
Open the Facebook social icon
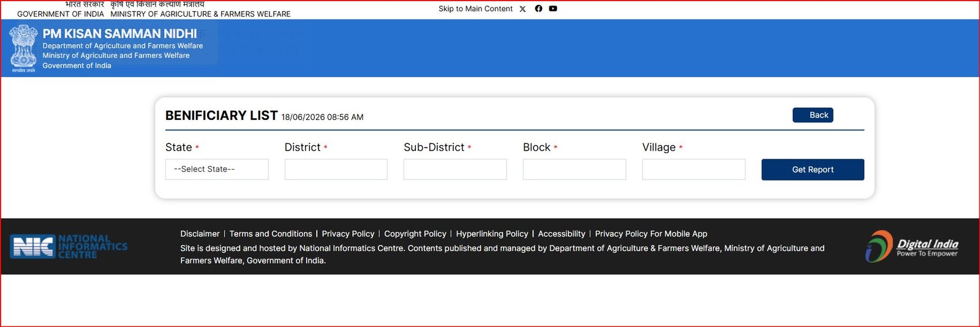(538, 9)
